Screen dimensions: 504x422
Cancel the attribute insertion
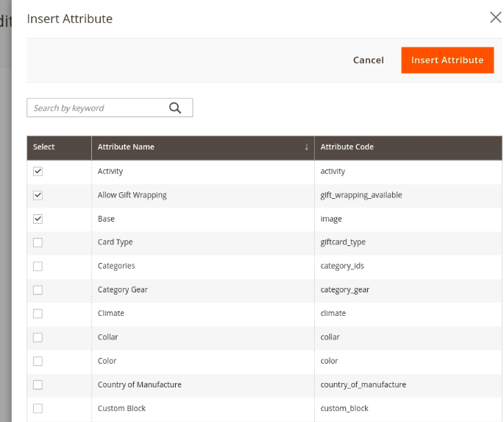tap(368, 60)
